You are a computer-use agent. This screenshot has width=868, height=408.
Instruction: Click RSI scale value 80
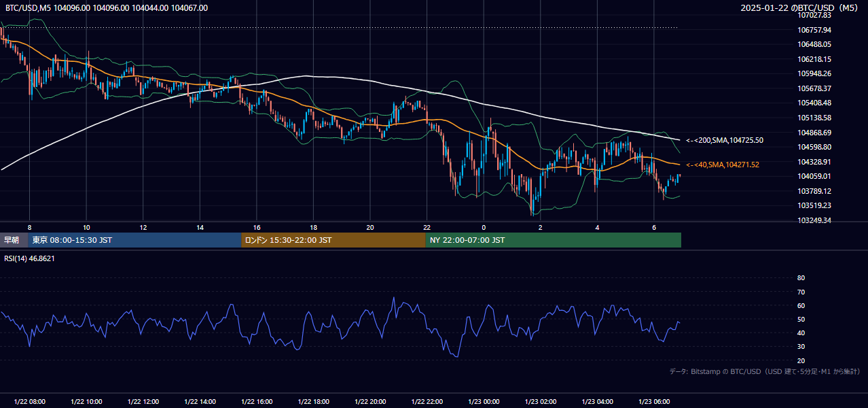tap(801, 278)
